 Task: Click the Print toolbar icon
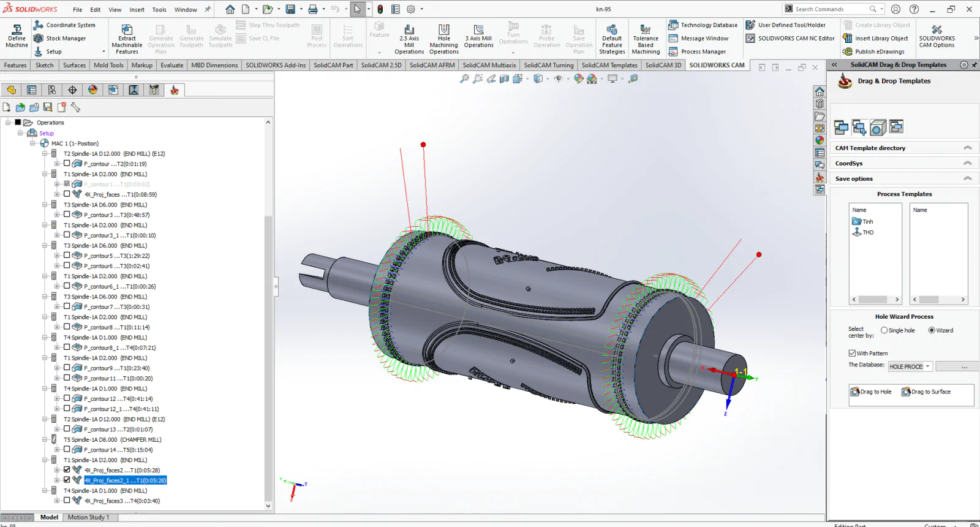click(313, 9)
